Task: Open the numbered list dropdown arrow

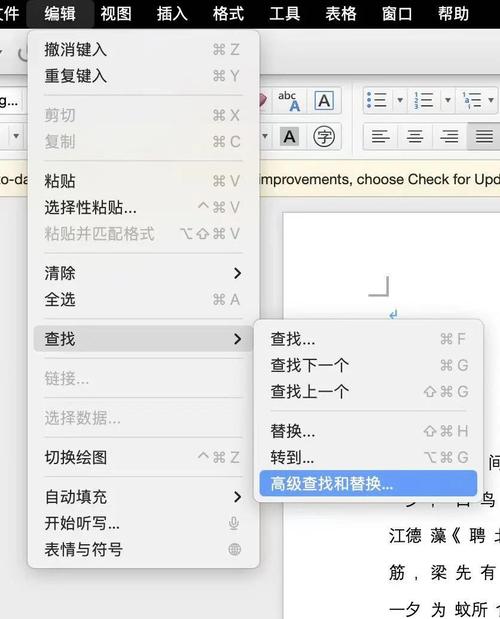Action: 448,100
